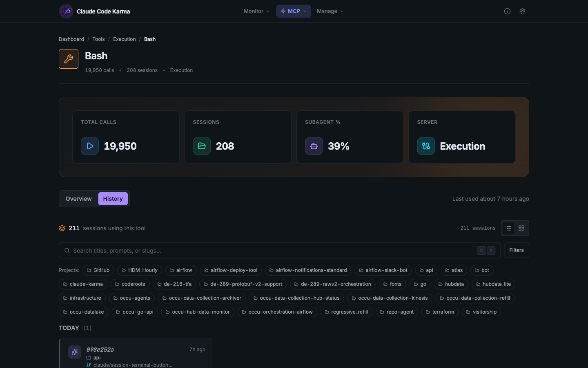The width and height of the screenshot is (588, 368).
Task: Filter by hubdata project
Action: pyautogui.click(x=451, y=284)
